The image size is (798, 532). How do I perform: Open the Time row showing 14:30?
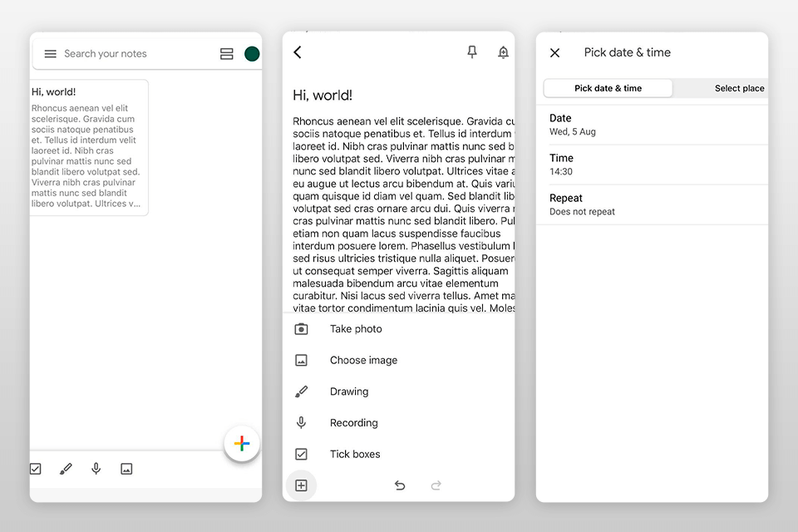pos(652,165)
